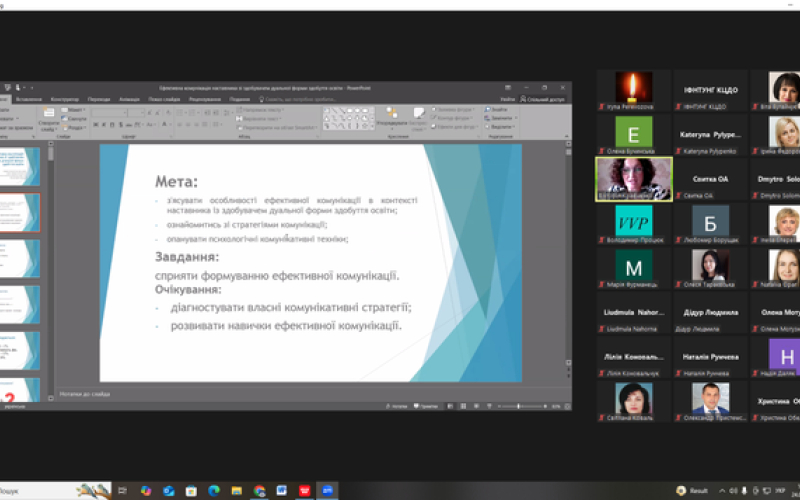Click the Bullets list icon

click(x=181, y=113)
